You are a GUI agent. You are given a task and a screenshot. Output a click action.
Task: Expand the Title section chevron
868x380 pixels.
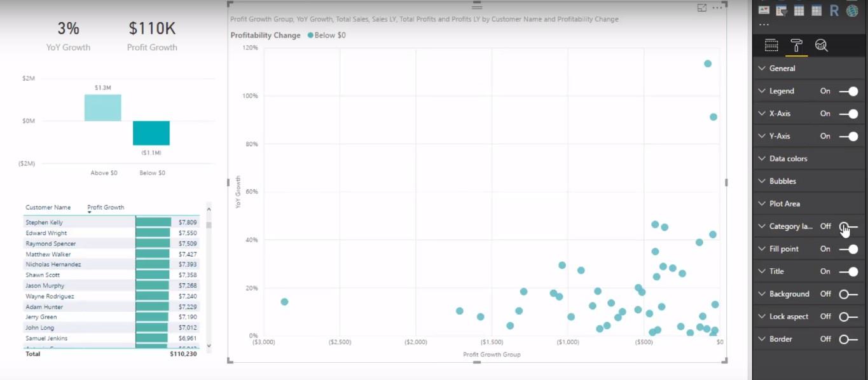click(761, 271)
